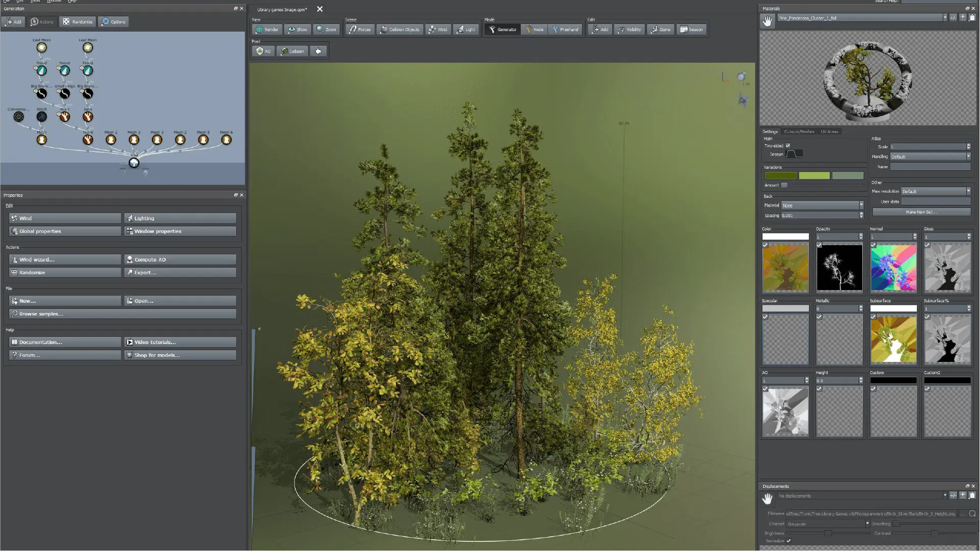Click Randomize in the Generation toolbar

pos(78,22)
